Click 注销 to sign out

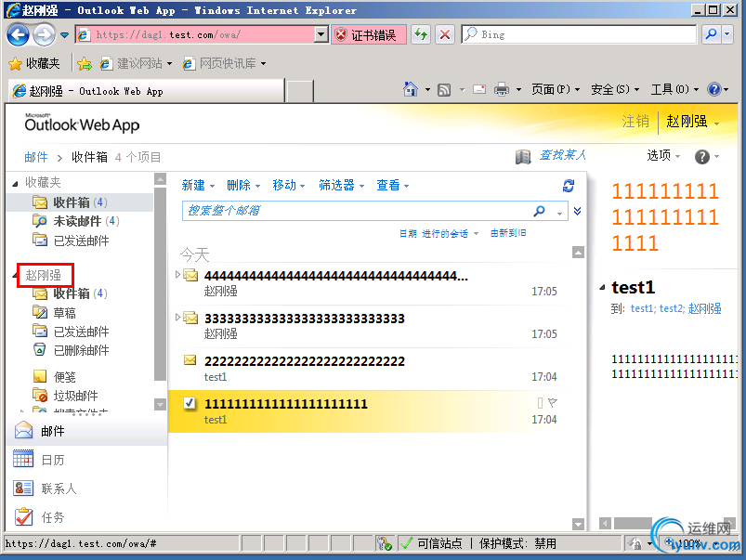point(636,122)
